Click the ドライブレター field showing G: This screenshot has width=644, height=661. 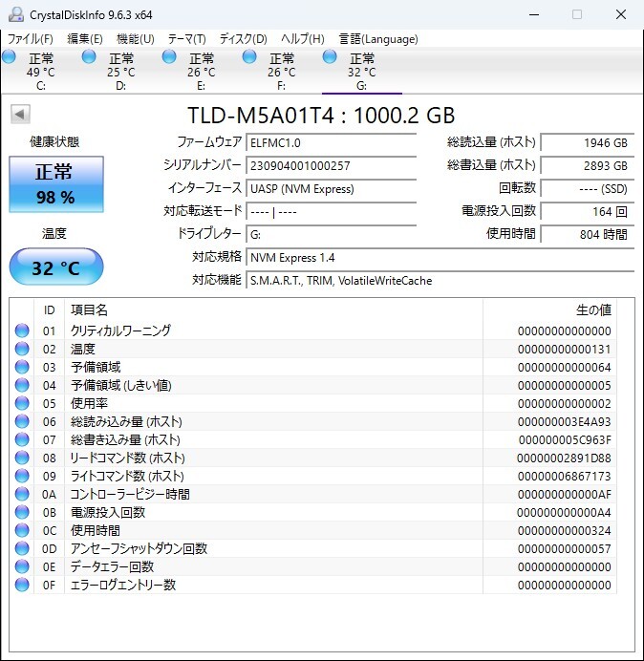click(331, 234)
